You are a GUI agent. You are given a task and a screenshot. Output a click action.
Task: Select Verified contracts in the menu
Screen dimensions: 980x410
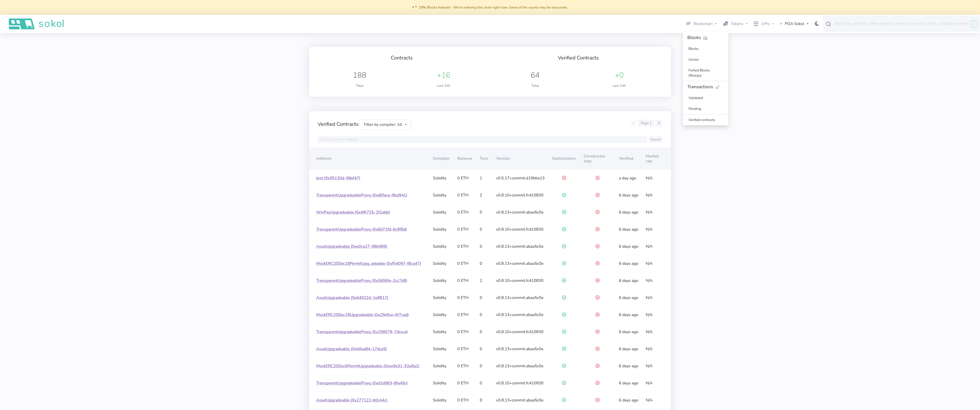tap(701, 120)
